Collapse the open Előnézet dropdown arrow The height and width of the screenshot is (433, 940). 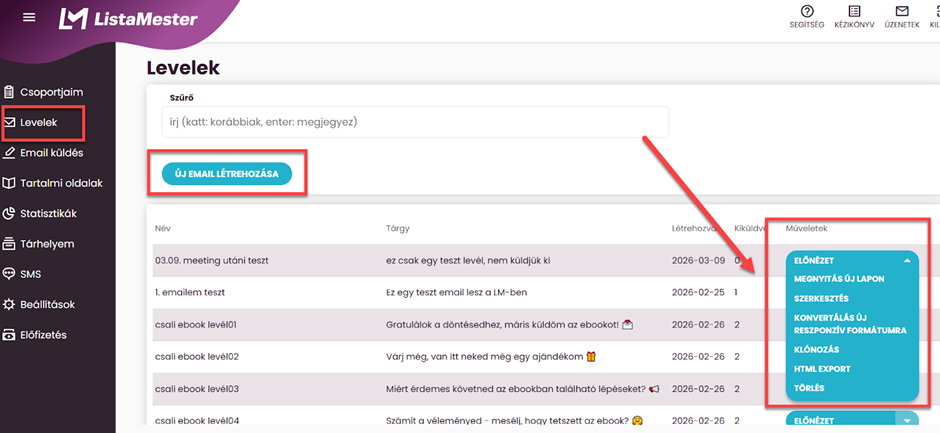pyautogui.click(x=907, y=260)
